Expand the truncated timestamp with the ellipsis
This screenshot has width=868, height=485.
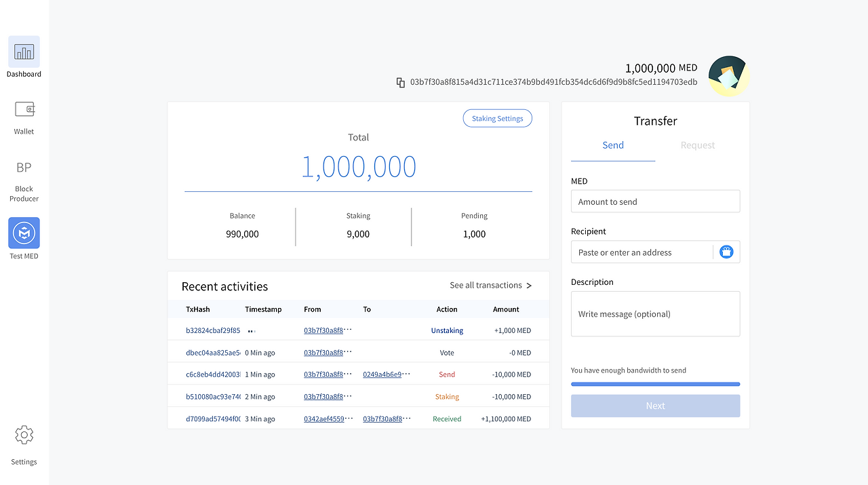point(251,330)
